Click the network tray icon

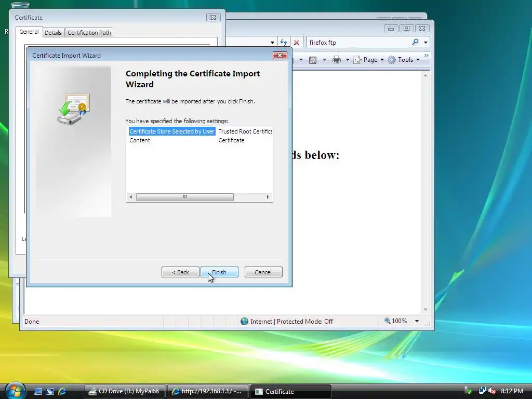pyautogui.click(x=482, y=391)
